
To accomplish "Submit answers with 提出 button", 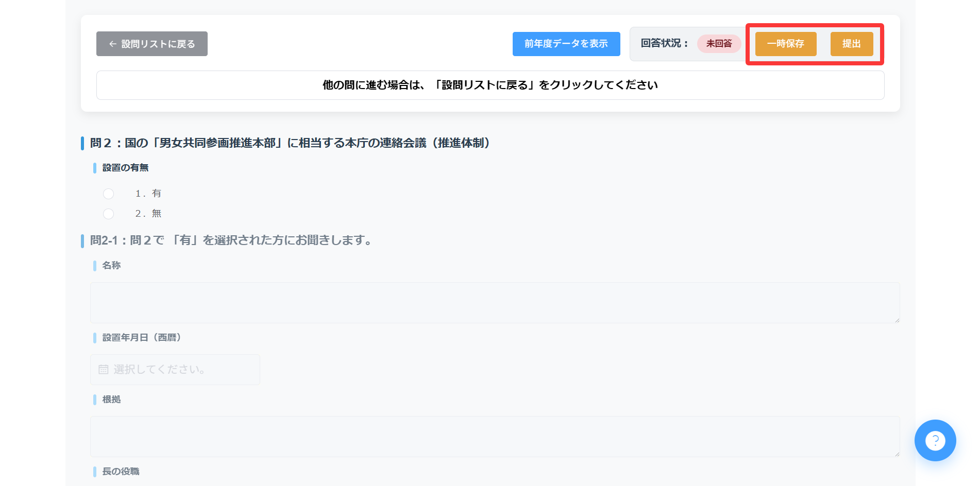I will (852, 44).
